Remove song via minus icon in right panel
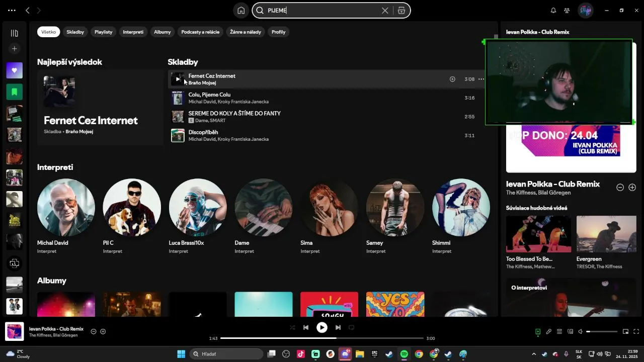644x362 pixels. tap(620, 187)
